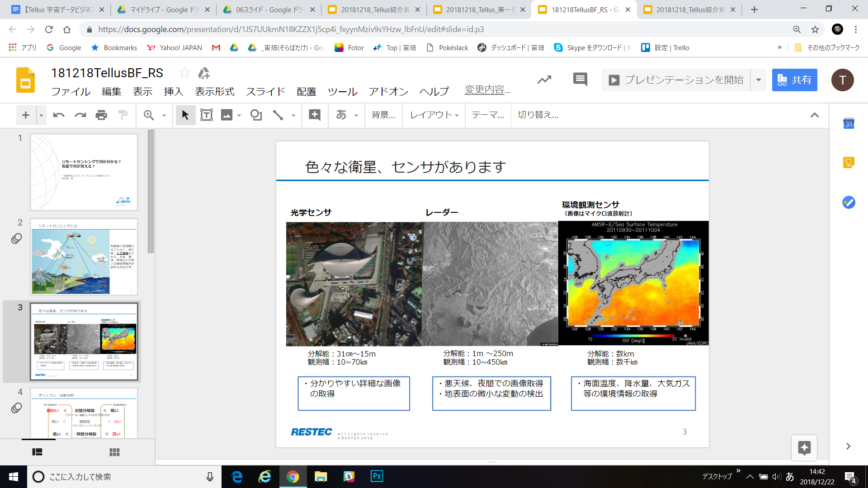The height and width of the screenshot is (488, 868).
Task: Click the 切り替え transition button
Action: click(x=538, y=115)
